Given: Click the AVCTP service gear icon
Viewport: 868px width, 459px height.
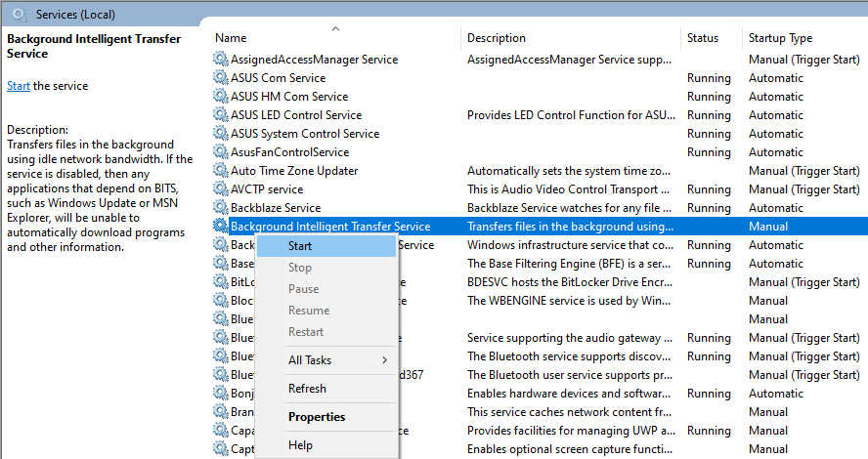Looking at the screenshot, I should (220, 189).
